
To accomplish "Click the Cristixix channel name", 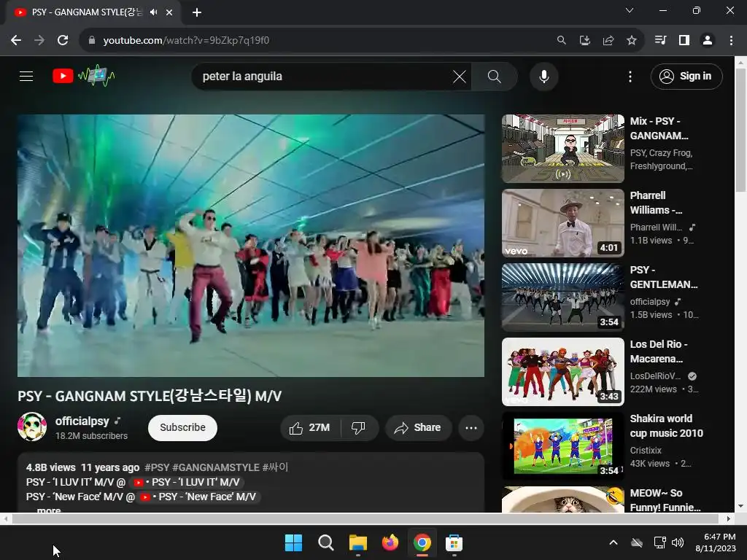I will [646, 451].
